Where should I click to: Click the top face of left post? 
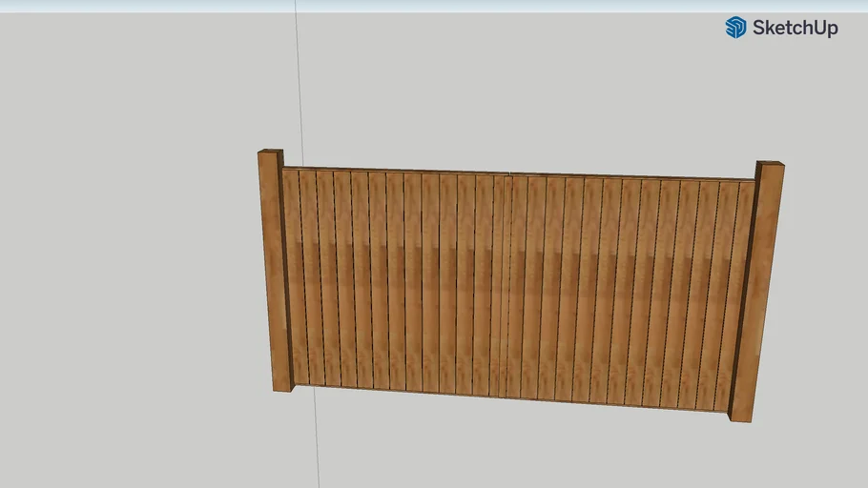coord(271,152)
